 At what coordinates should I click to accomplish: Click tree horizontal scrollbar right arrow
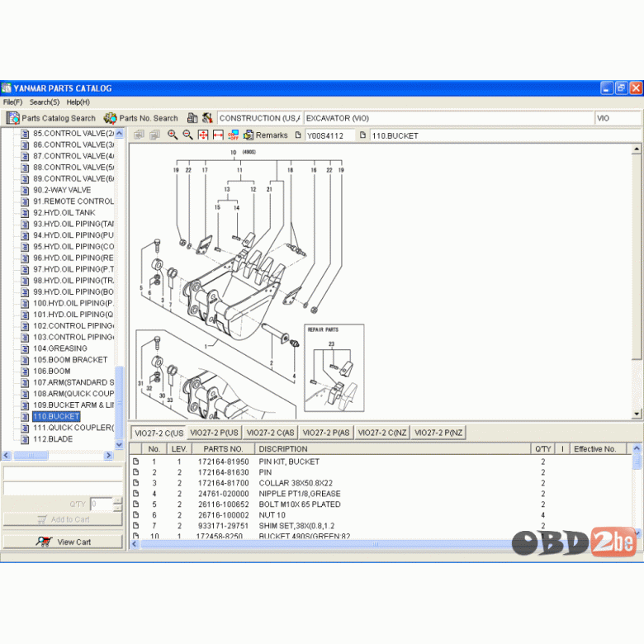pyautogui.click(x=108, y=455)
